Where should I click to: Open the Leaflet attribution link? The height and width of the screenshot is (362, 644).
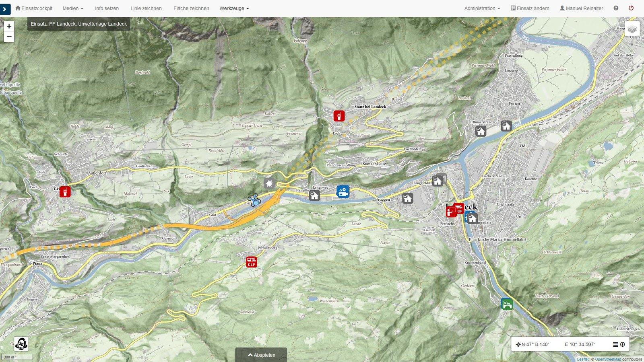pyautogui.click(x=583, y=359)
